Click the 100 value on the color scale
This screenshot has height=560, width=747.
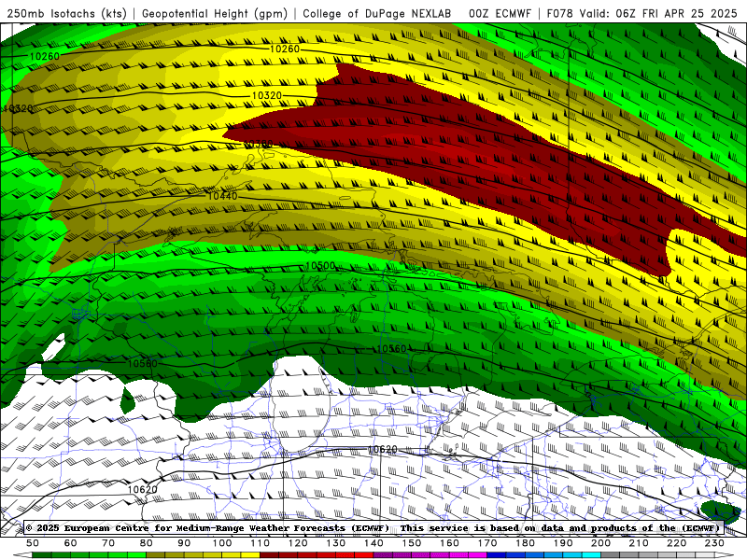click(222, 543)
